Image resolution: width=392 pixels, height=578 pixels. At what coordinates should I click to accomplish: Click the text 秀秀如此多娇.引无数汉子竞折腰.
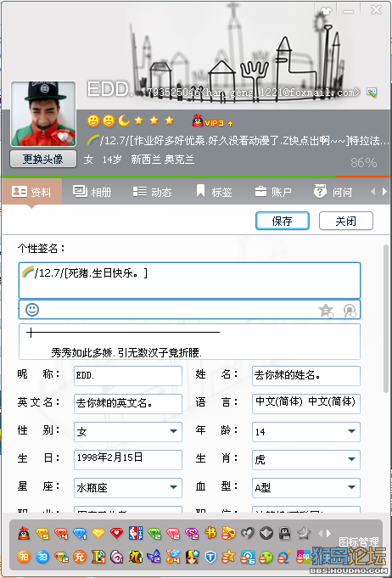click(x=126, y=353)
